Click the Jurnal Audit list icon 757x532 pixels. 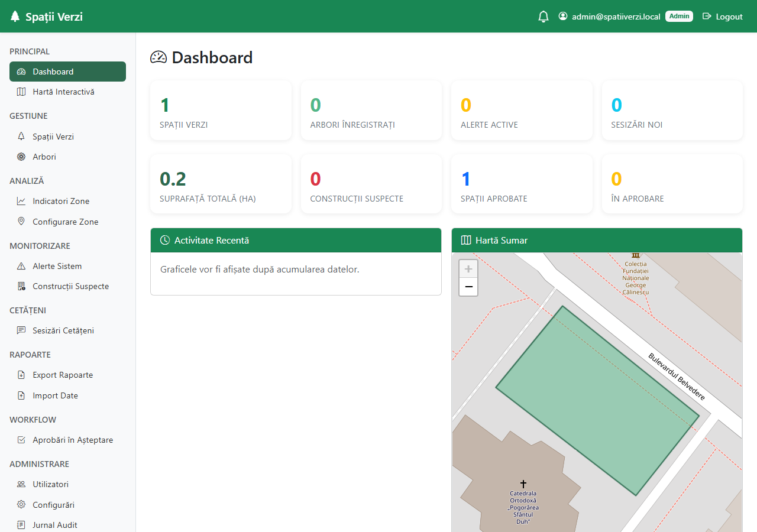(21, 525)
